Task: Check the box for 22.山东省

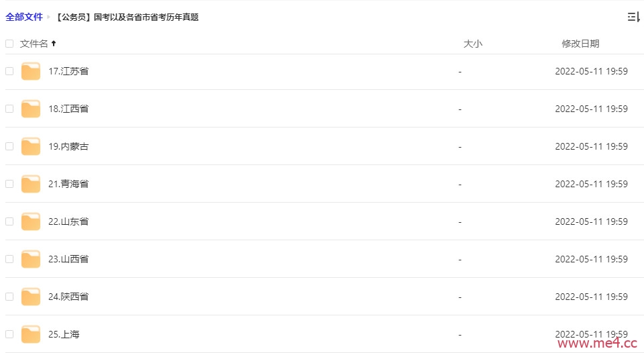Action: pyautogui.click(x=9, y=221)
